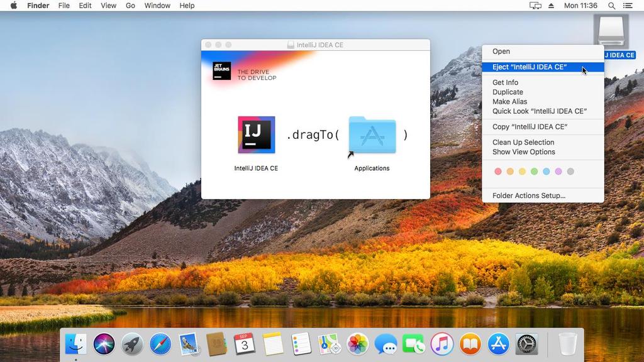Viewport: 644px width, 362px height.
Task: Choose Show View Options
Action: (x=543, y=152)
